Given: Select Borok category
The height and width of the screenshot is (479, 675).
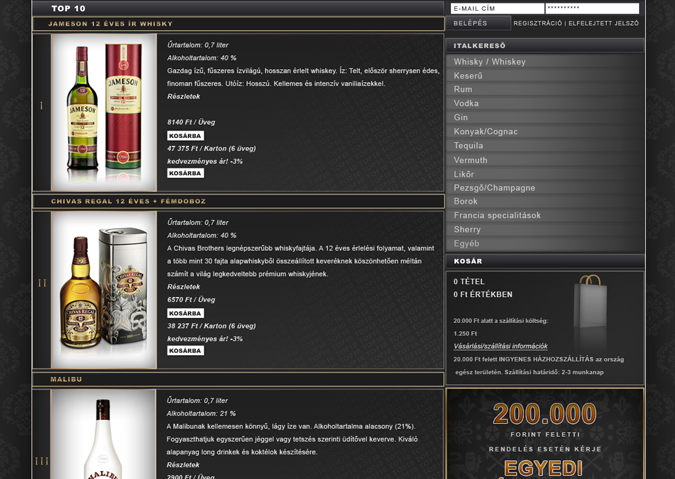Looking at the screenshot, I should (545, 201).
